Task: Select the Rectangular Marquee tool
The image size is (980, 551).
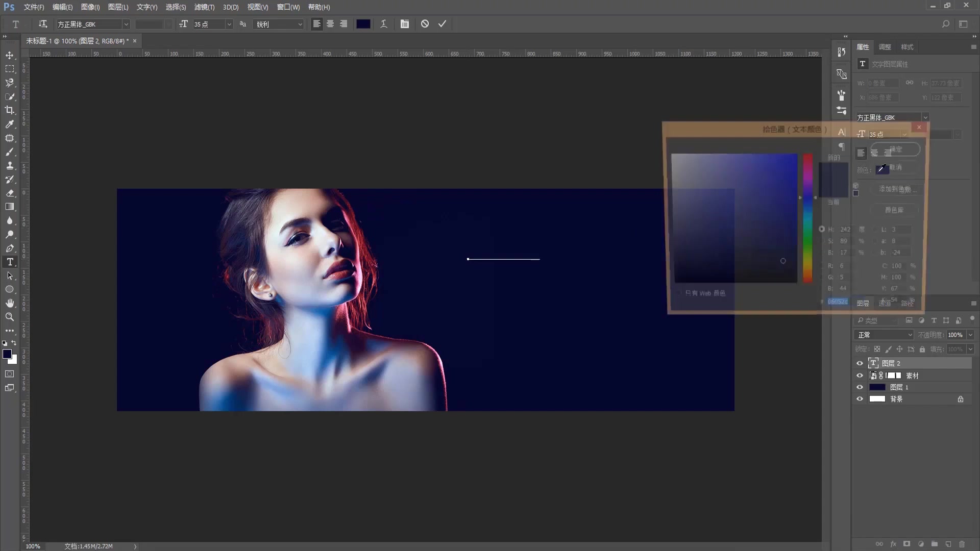Action: point(10,69)
